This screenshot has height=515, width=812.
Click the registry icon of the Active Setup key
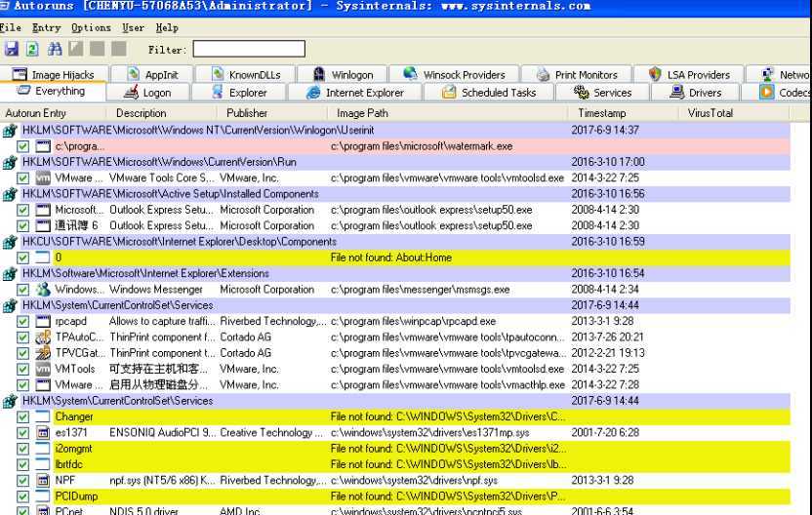(x=10, y=194)
